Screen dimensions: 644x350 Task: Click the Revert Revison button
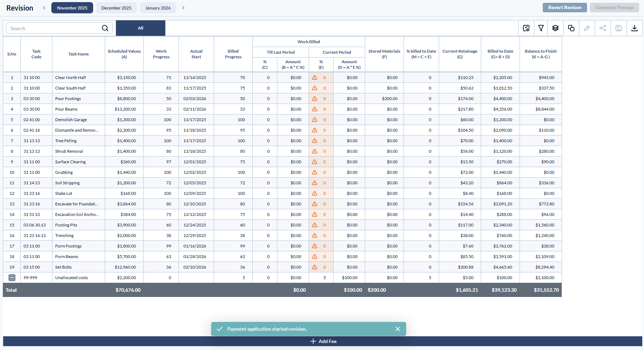(565, 8)
